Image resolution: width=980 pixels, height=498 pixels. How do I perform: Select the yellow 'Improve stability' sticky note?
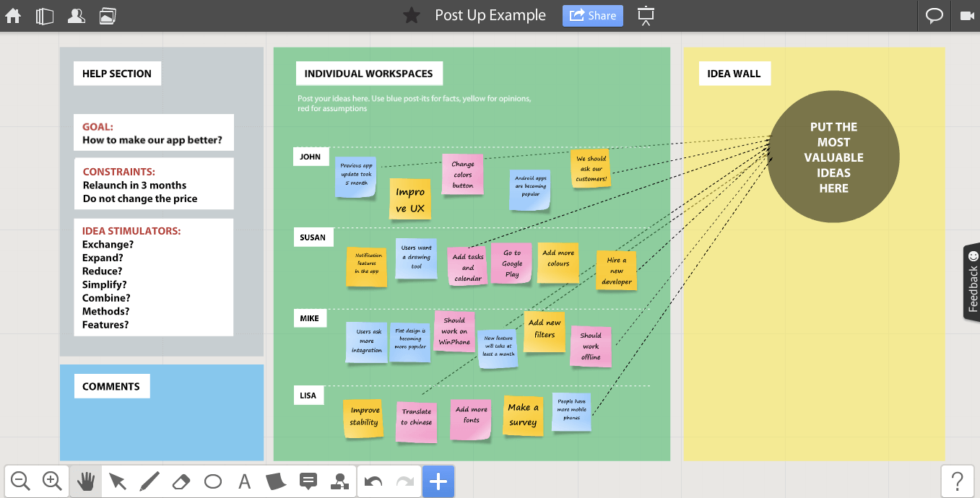coord(364,419)
